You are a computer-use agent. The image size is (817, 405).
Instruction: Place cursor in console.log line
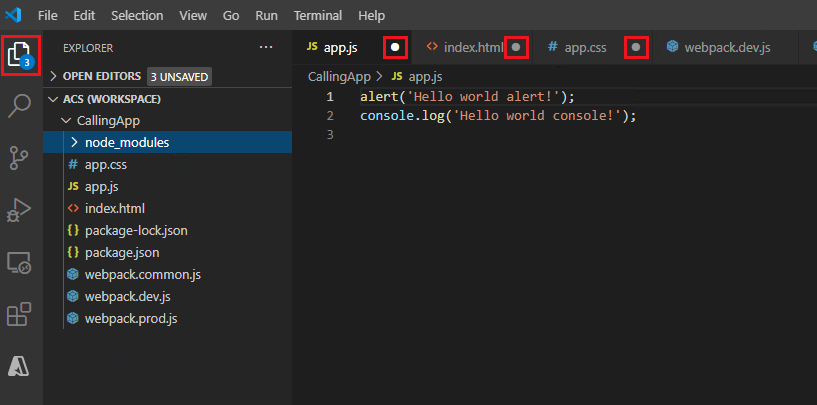498,116
